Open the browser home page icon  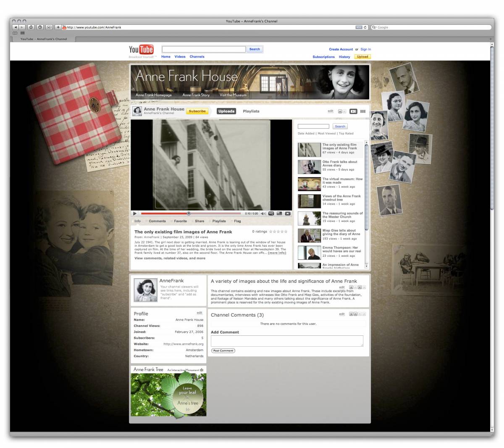(x=31, y=27)
